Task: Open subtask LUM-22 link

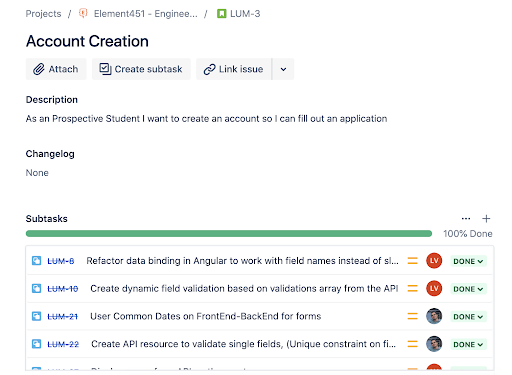Action: pyautogui.click(x=63, y=344)
